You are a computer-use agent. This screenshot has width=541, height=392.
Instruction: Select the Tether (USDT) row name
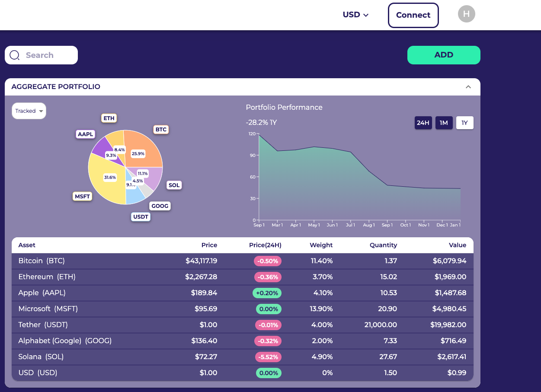(x=43, y=325)
